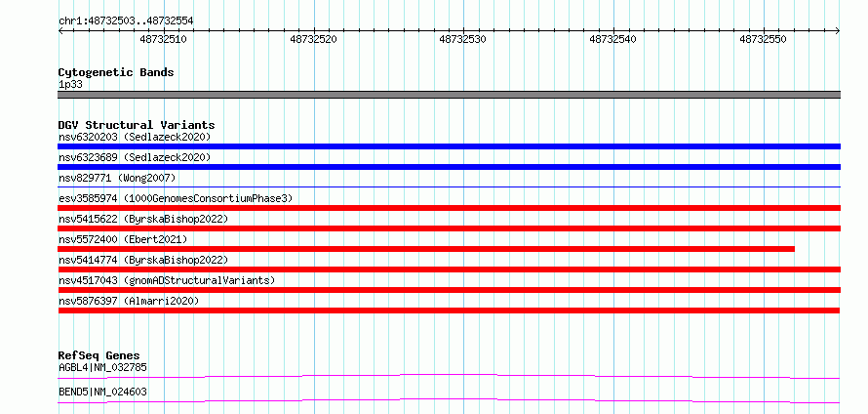Open variant nsv5876397 (Almarri2020) label
The image size is (868, 414).
(x=129, y=301)
